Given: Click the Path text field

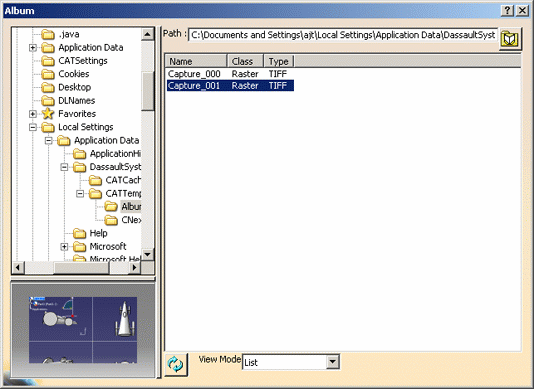Looking at the screenshot, I should click(343, 35).
